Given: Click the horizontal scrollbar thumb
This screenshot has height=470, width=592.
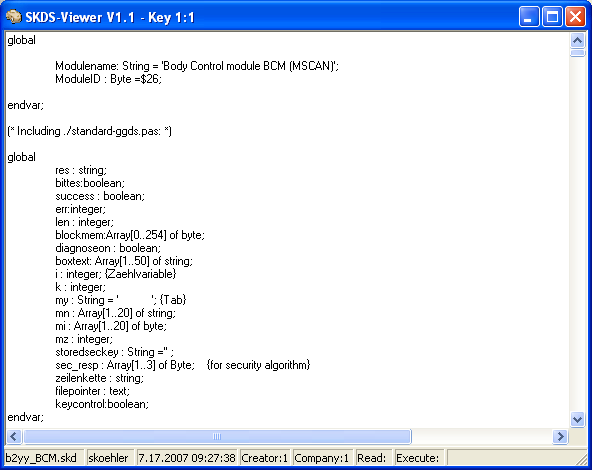Looking at the screenshot, I should point(217,437).
